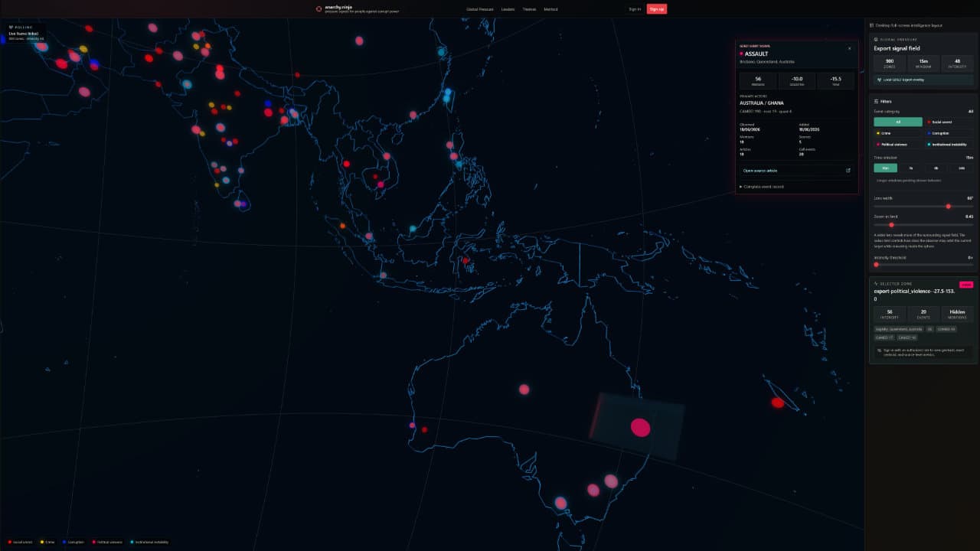
Task: Select the 15m time window option
Action: click(x=885, y=168)
